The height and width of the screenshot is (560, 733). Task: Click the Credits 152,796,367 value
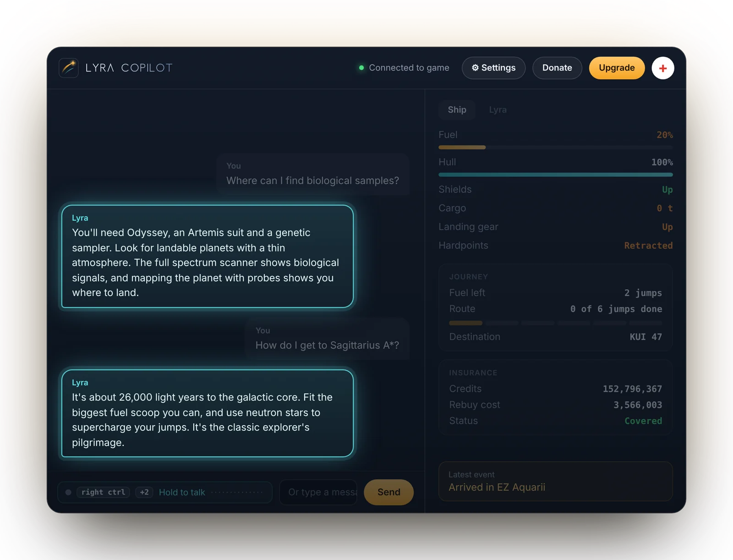[632, 389]
